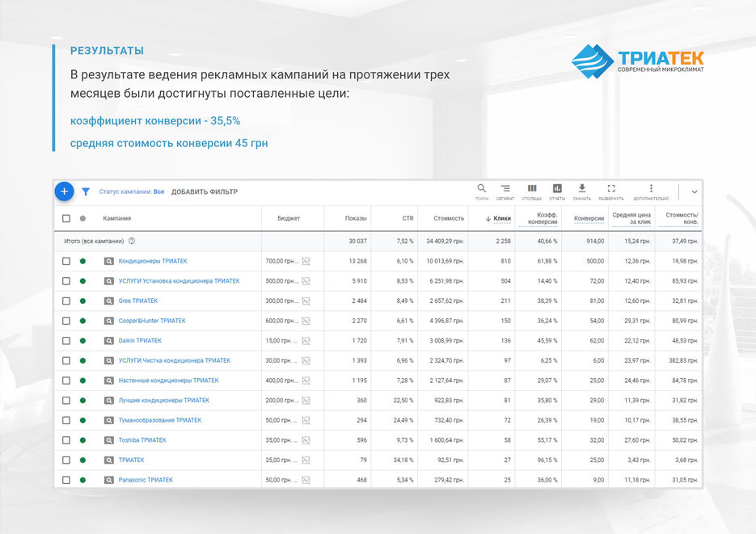Sort by the Стоимость column header
Viewport: 756px width, 534px height.
tap(449, 218)
